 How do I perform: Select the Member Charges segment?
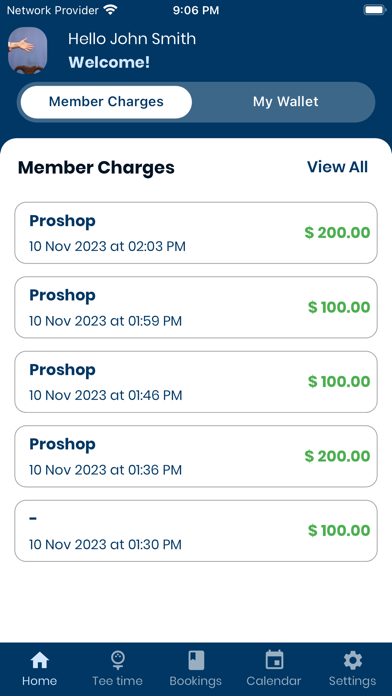tap(106, 102)
